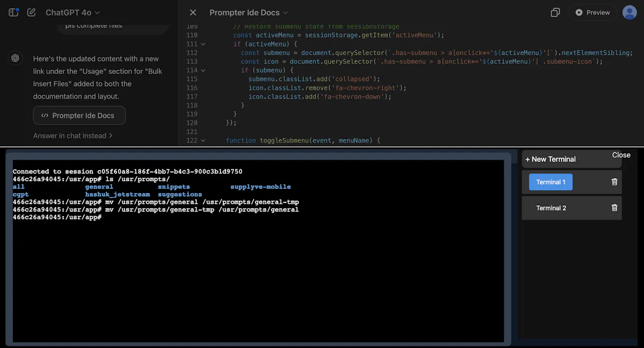Screen dimensions: 644x348
Task: Click the 'function toggleSubmenu' code line
Action: pos(303,140)
